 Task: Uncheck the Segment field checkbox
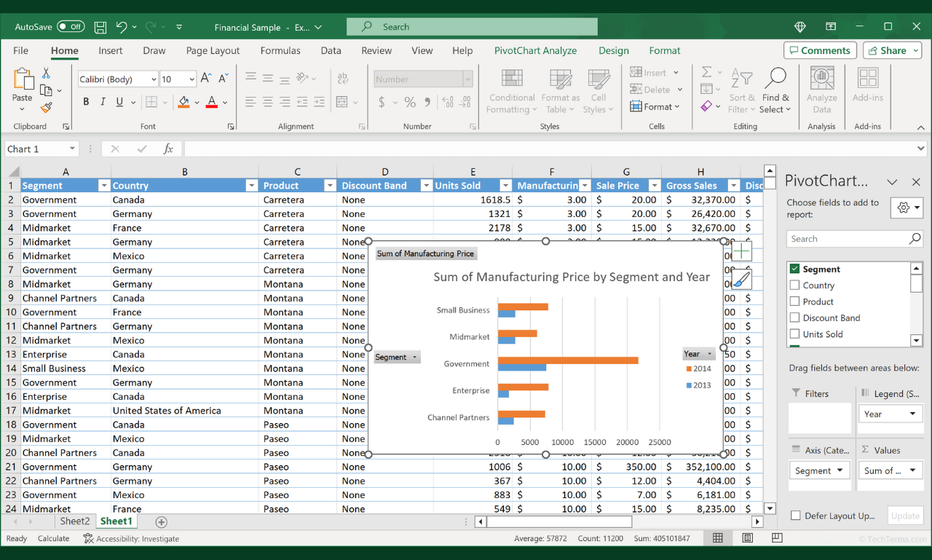click(795, 269)
